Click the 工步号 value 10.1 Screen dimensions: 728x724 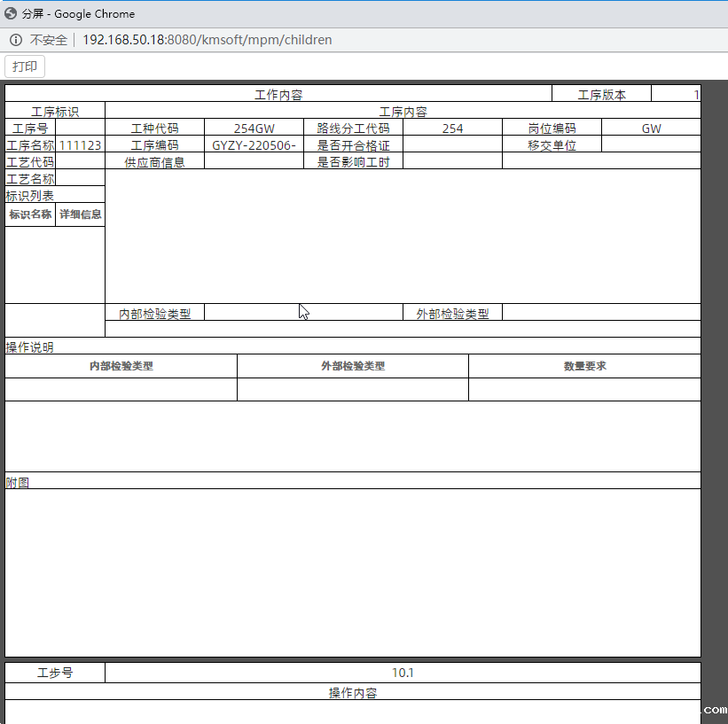pos(403,673)
